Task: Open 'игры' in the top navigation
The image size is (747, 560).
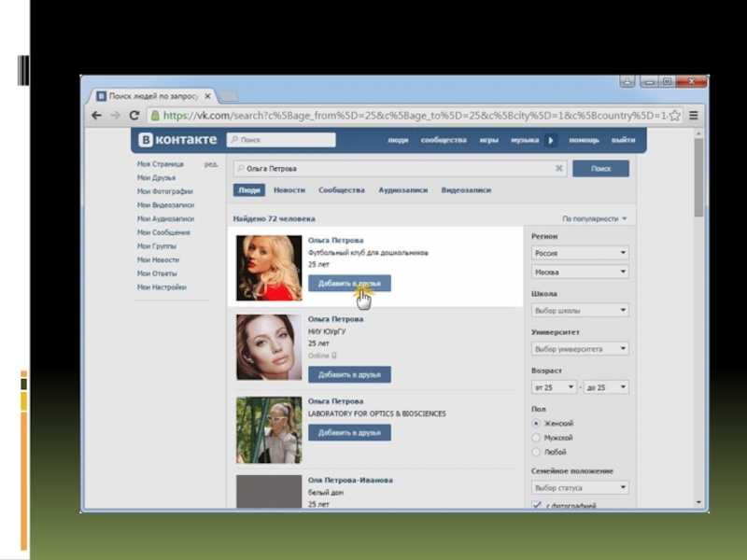Action: click(488, 140)
